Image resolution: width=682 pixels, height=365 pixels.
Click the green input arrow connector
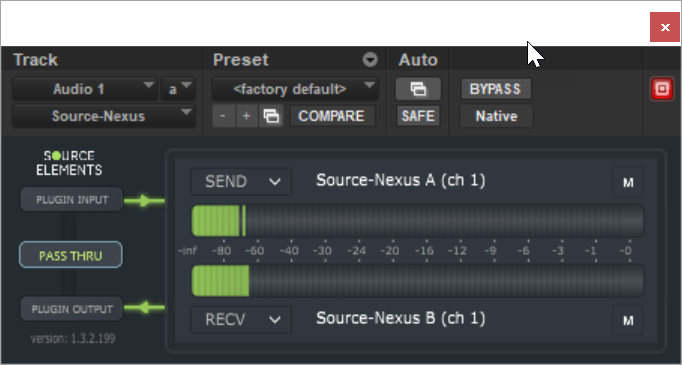[144, 201]
